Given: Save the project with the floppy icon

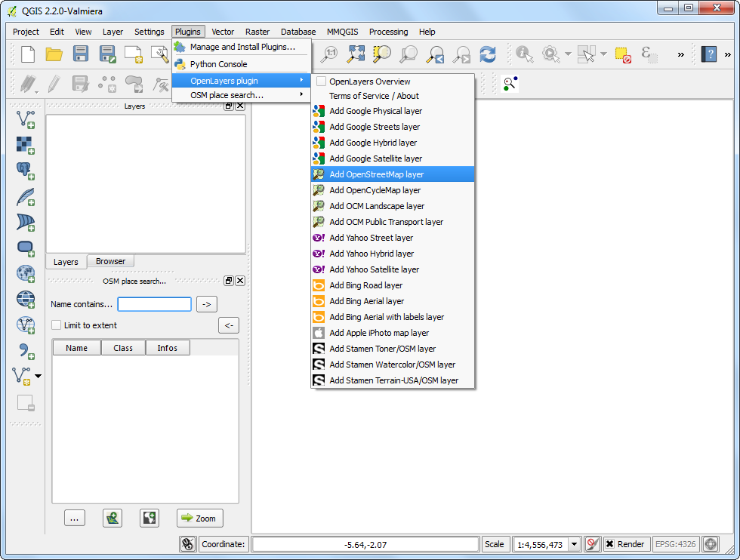Looking at the screenshot, I should (81, 54).
